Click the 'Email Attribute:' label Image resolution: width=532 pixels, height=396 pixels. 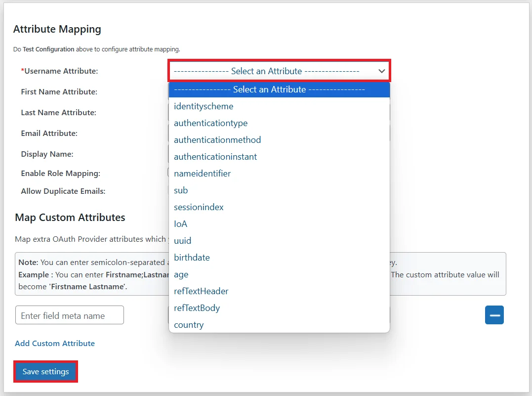[x=49, y=133]
